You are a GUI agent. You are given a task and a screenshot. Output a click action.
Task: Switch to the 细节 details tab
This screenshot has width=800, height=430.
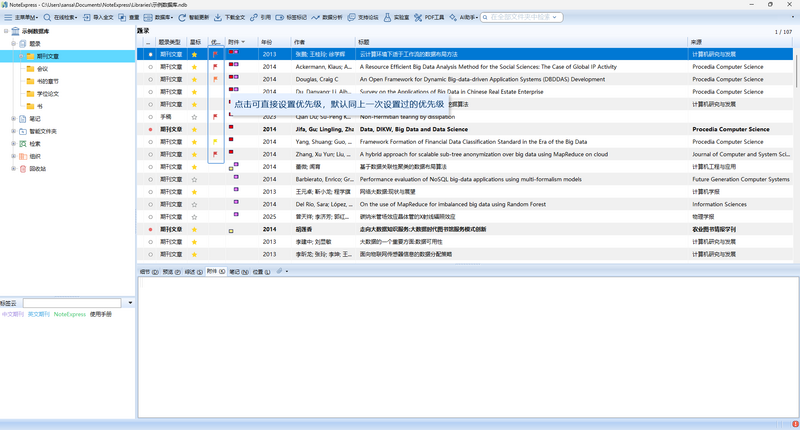(149, 272)
